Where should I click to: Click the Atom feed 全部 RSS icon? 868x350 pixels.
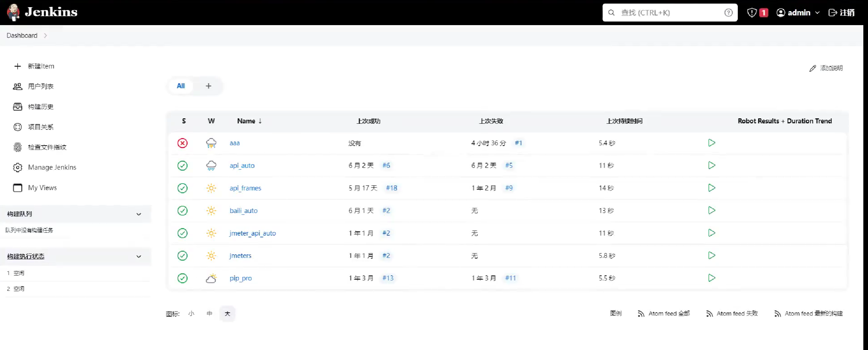641,314
